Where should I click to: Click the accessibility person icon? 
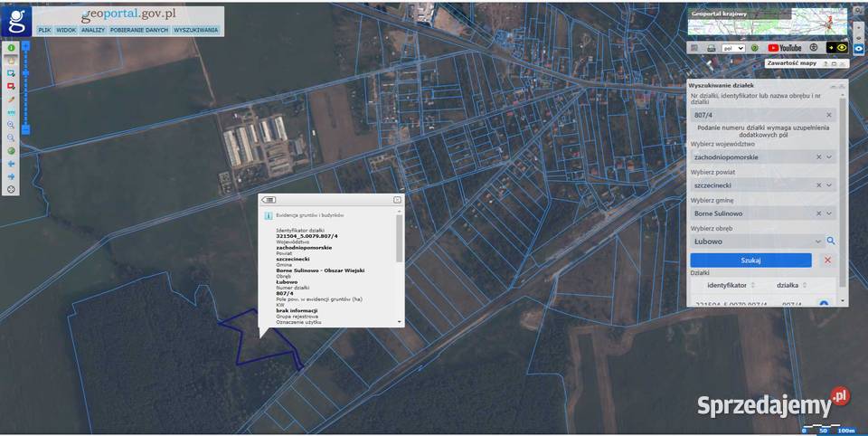click(x=813, y=48)
